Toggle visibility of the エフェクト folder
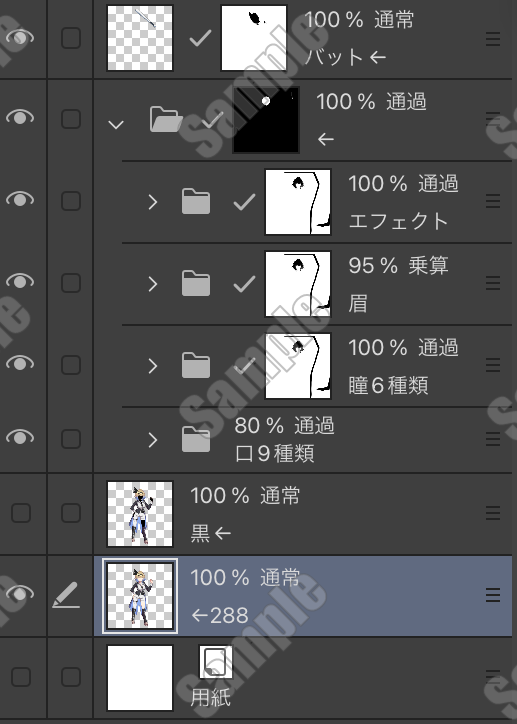 20,199
